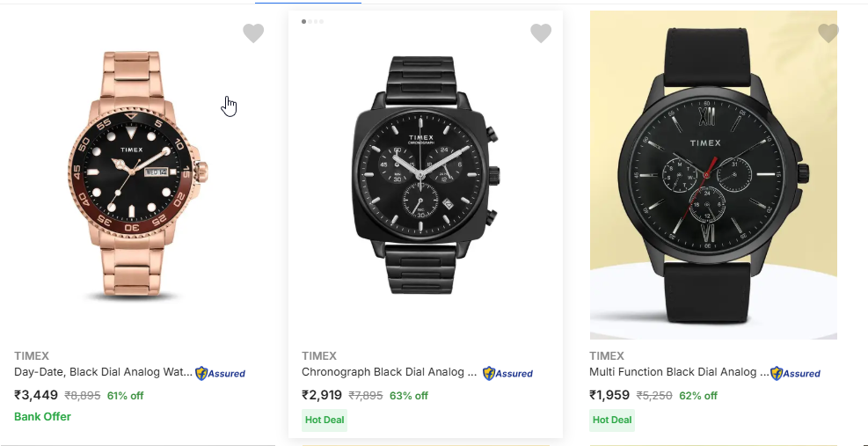
Task: Click TIMEX brand name above Chronograph title
Action: (319, 356)
